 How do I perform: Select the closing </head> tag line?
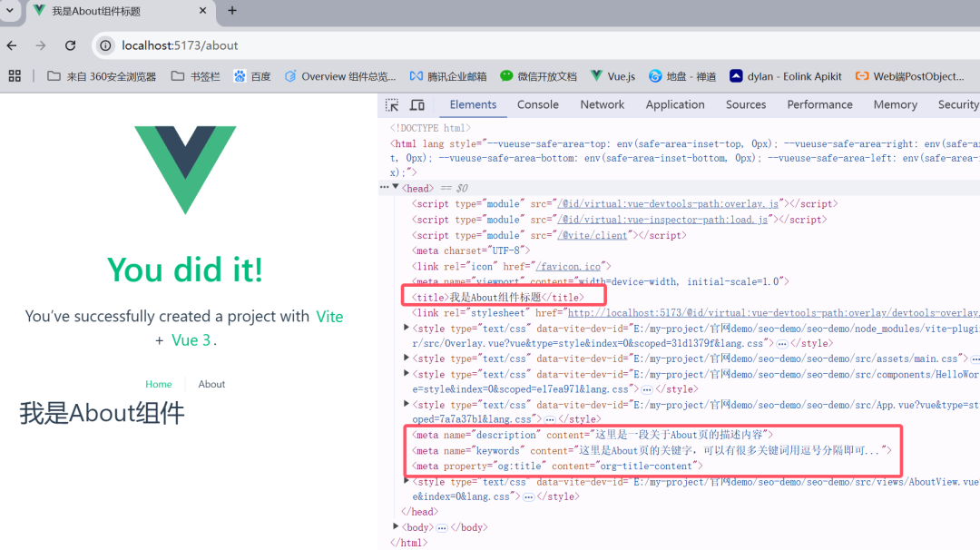(x=418, y=512)
